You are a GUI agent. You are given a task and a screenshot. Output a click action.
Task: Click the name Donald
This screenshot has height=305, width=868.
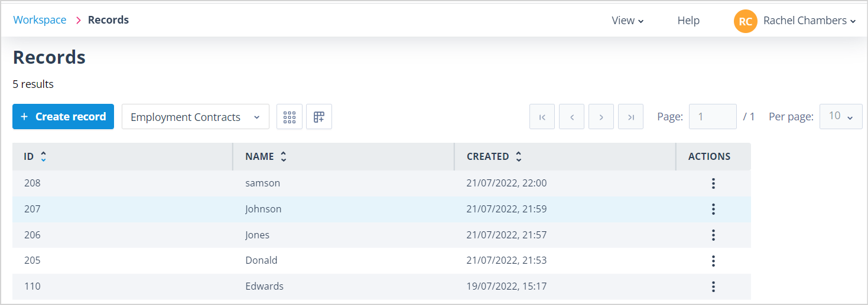[x=261, y=260]
